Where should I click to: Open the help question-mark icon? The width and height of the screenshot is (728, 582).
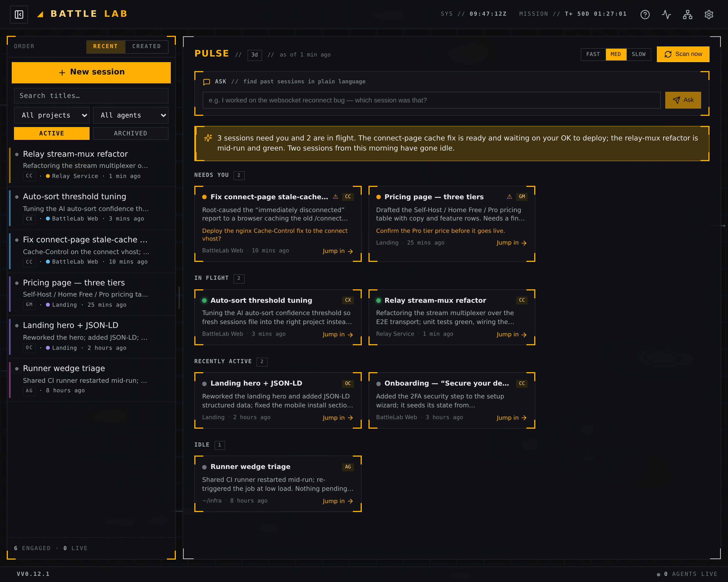click(x=645, y=15)
